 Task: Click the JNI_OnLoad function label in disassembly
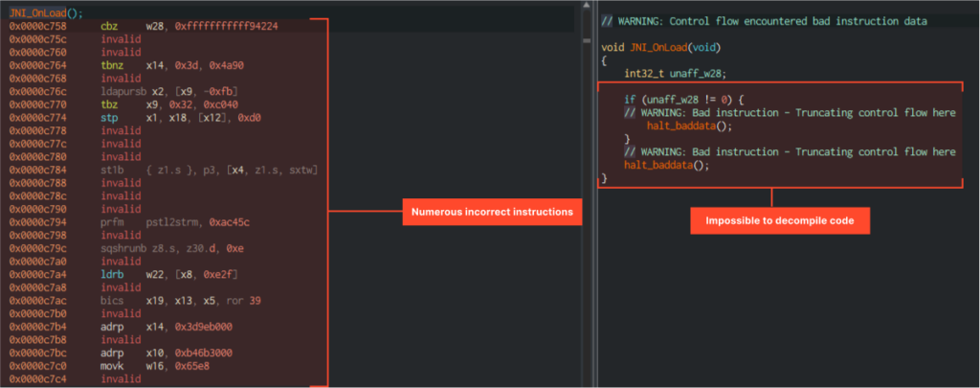pyautogui.click(x=43, y=12)
